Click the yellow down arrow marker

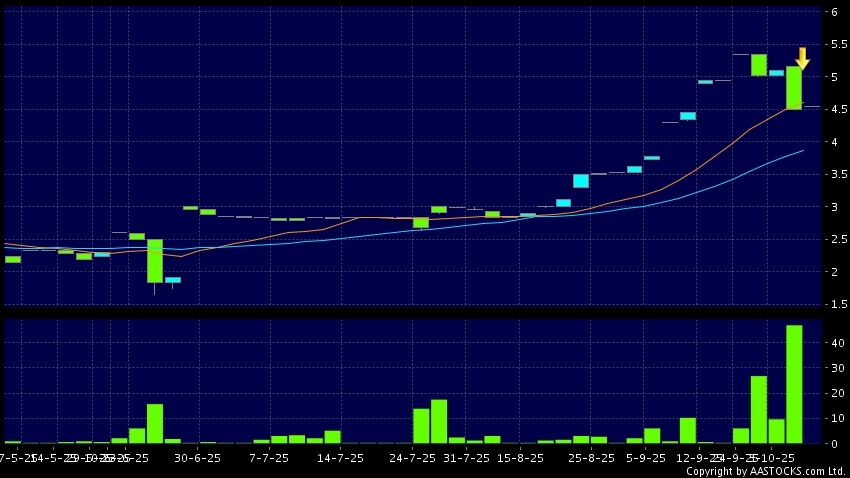point(802,58)
